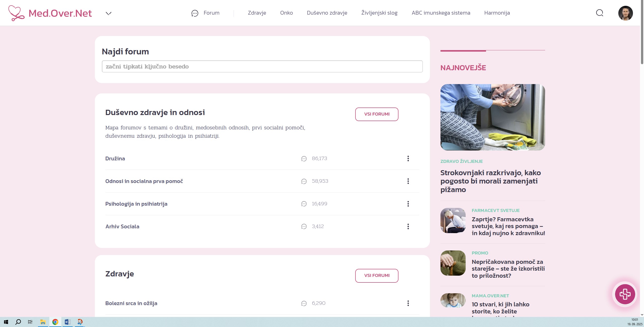
Task: Open Chrome from the taskbar
Action: click(x=55, y=322)
